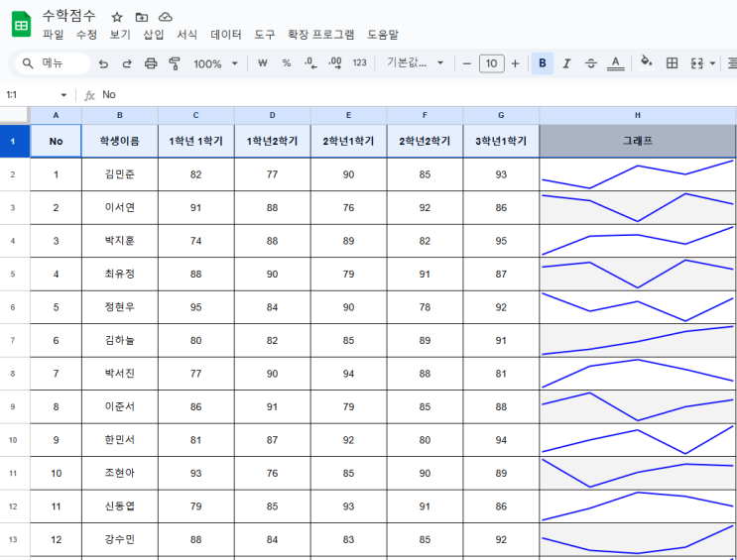
Task: Click the 그래프 header cell
Action: (x=638, y=141)
